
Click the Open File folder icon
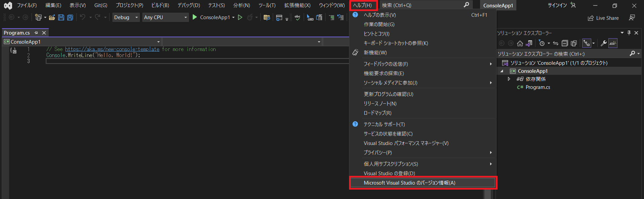click(52, 17)
